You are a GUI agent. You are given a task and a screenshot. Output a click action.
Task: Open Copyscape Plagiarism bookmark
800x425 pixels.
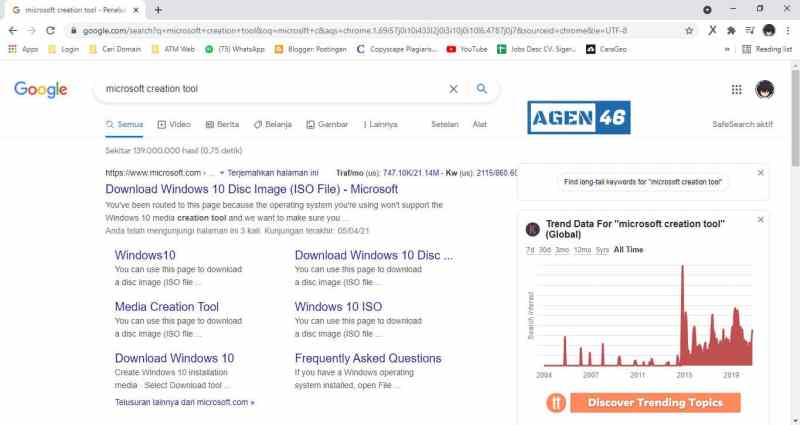397,49
